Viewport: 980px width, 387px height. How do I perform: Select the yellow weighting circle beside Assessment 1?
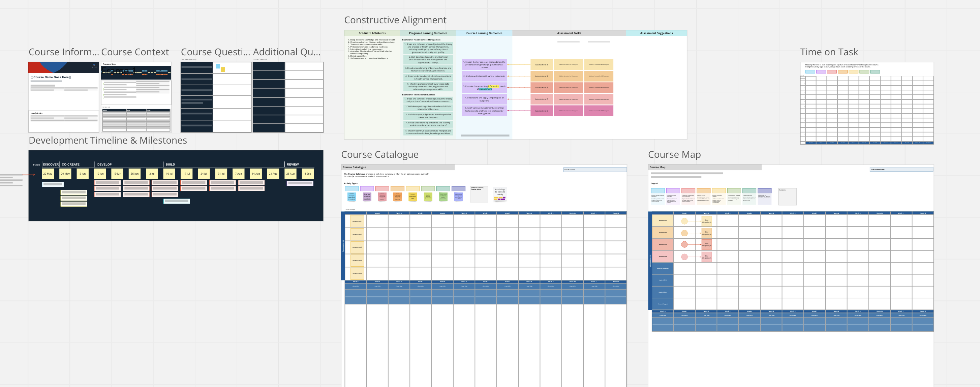pos(685,221)
